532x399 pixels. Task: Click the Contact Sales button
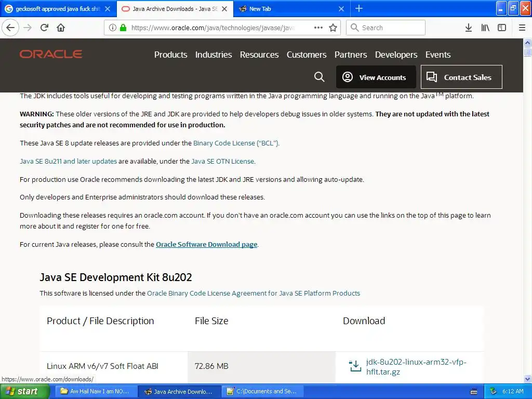click(x=461, y=77)
